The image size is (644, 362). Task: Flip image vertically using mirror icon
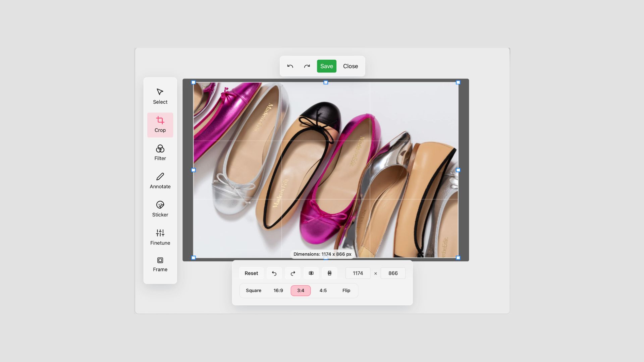coord(329,273)
